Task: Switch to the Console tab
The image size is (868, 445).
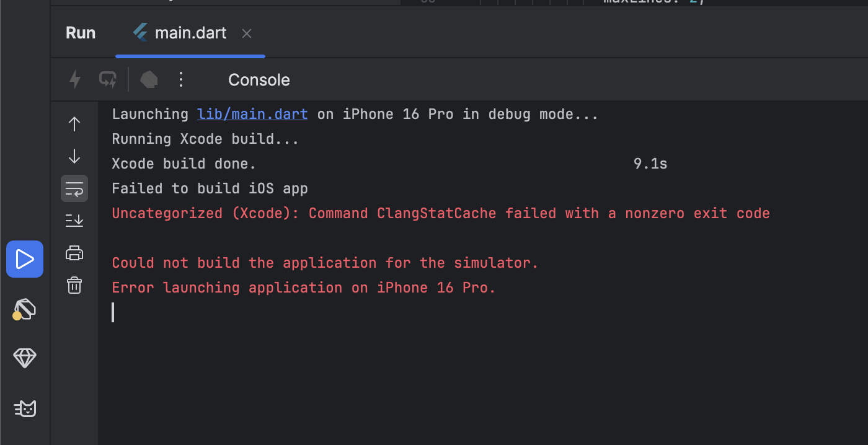Action: coord(259,80)
